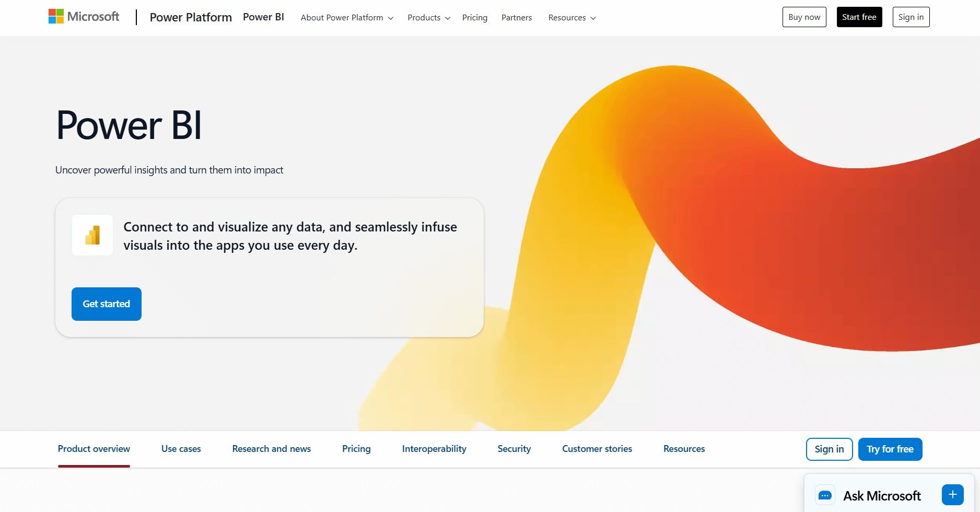Switch to the Use cases tab
The image size is (980, 512).
pyautogui.click(x=181, y=449)
